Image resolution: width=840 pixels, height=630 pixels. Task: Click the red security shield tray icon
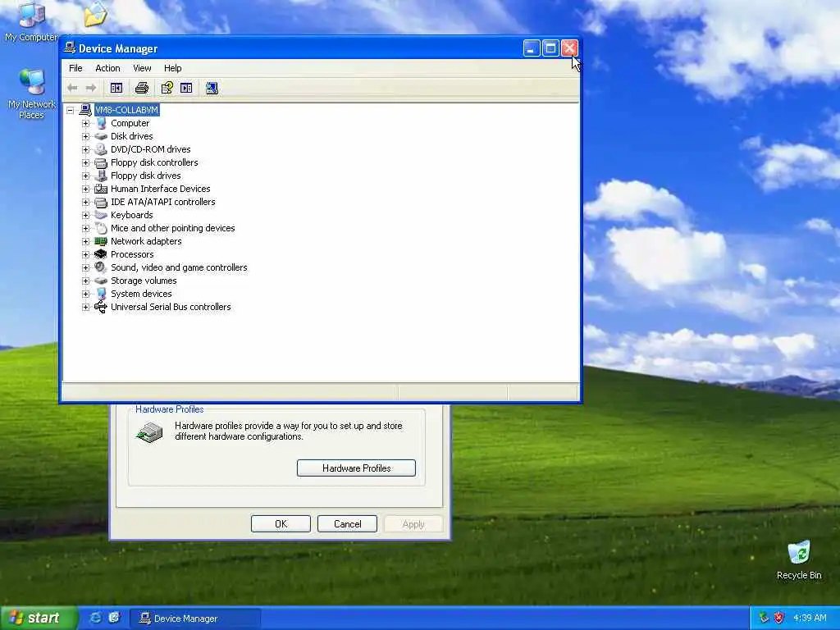(779, 618)
